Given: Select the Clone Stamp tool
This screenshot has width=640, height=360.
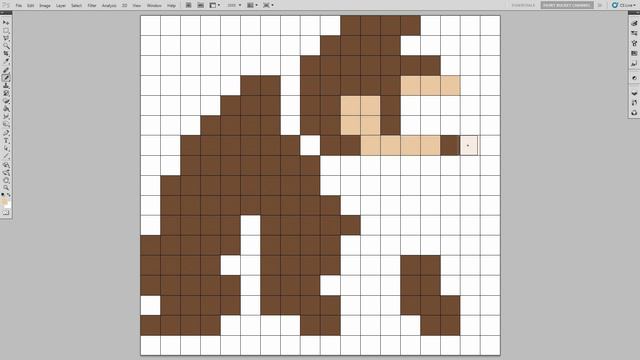Looking at the screenshot, I should [6, 86].
